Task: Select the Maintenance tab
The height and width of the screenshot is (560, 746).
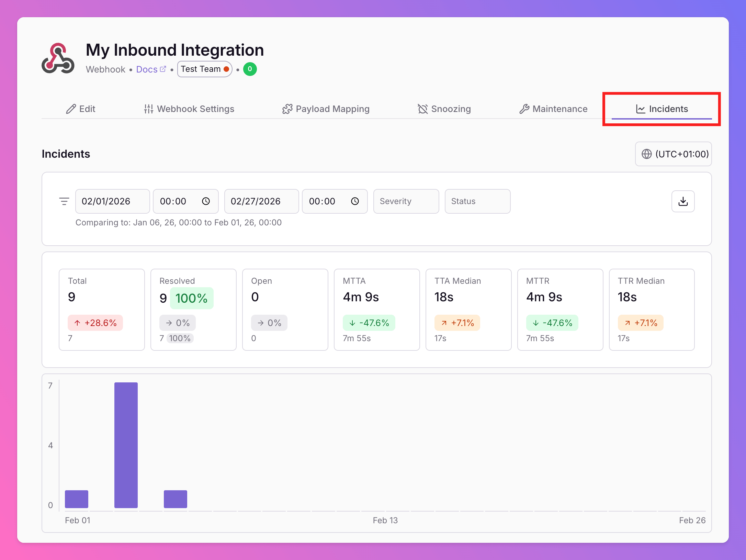Action: pyautogui.click(x=553, y=109)
